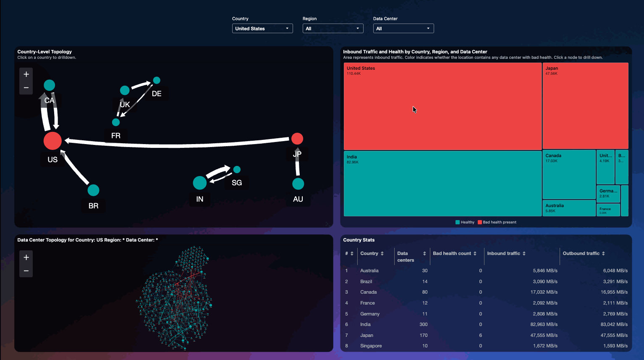Select the red JP node in topology map
Viewport: 644px width, 360px height.
click(x=297, y=139)
